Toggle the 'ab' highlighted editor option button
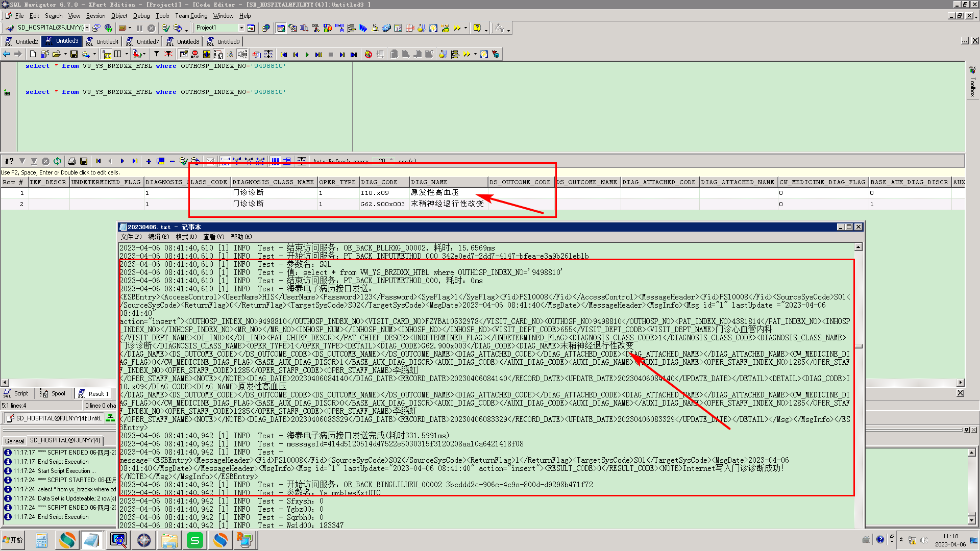 click(107, 54)
